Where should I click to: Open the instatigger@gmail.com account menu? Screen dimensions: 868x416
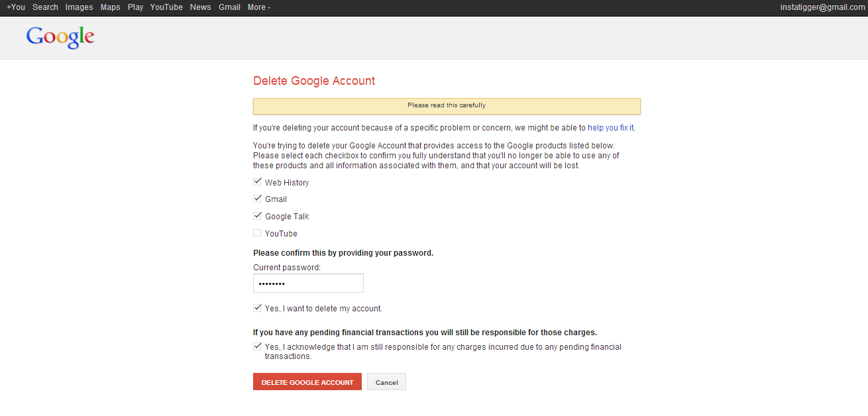coord(823,7)
